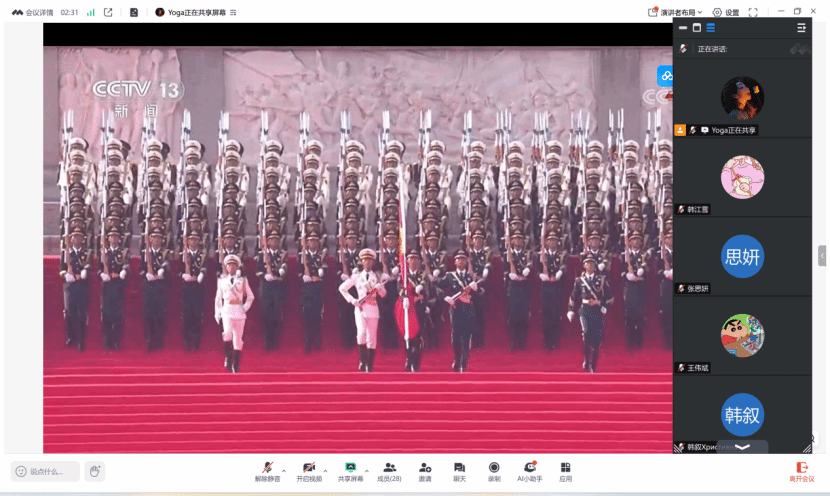
Task: Expand audio options arrow beside 解除静音
Action: (x=284, y=469)
